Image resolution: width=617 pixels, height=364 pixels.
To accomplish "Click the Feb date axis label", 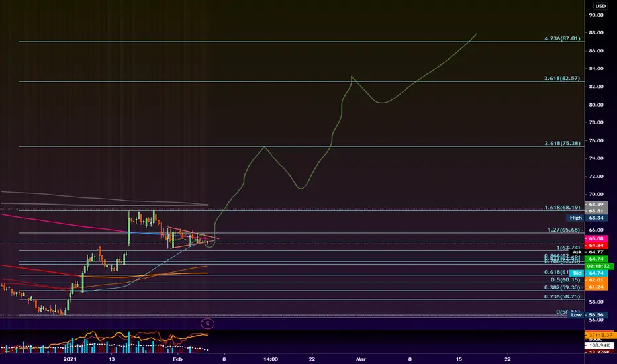I will [177, 359].
